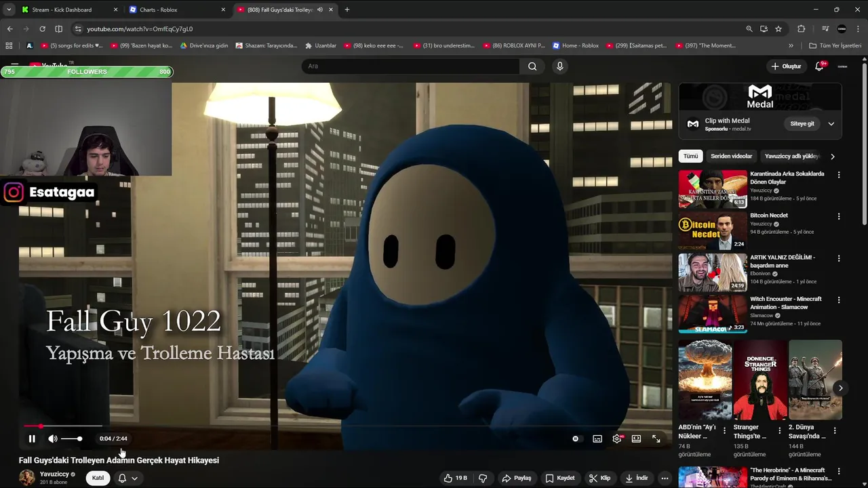The height and width of the screenshot is (488, 868).
Task: Open the apps grid in bookmarks bar
Action: click(x=9, y=45)
